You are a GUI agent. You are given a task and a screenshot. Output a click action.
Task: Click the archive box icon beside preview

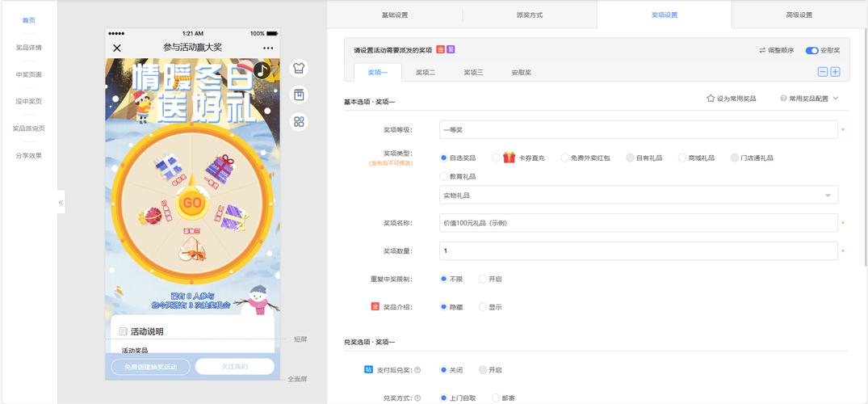pos(299,95)
